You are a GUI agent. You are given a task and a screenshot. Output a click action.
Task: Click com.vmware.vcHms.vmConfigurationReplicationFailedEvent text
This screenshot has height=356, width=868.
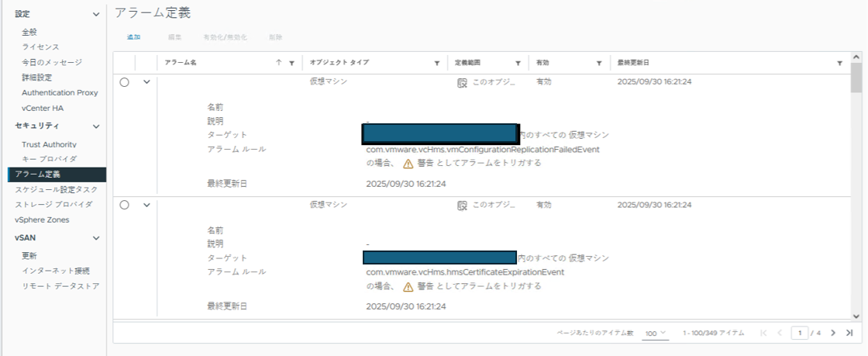pos(483,150)
